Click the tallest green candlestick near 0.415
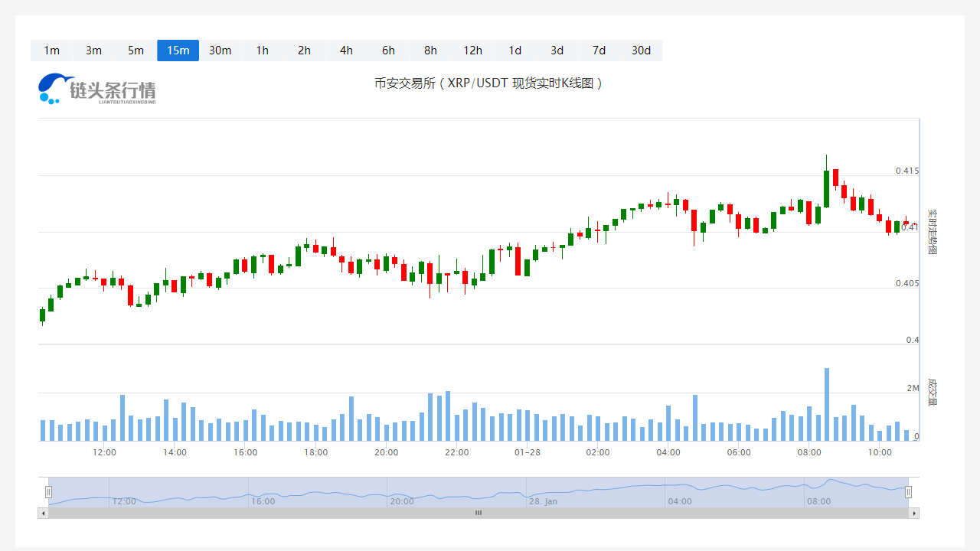Viewport: 980px width, 551px height. (826, 188)
